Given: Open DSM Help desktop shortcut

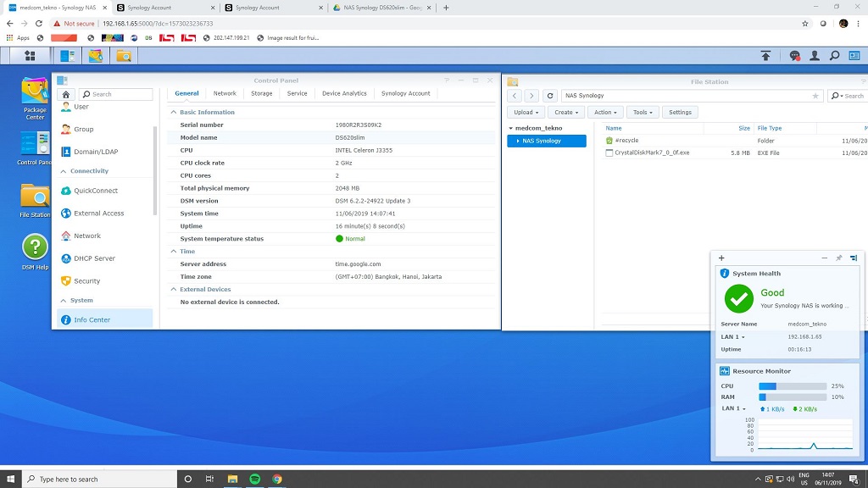Looking at the screenshot, I should (35, 252).
